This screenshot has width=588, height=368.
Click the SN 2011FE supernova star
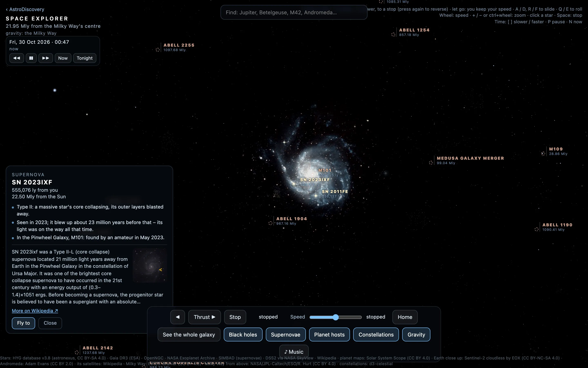pyautogui.click(x=316, y=196)
